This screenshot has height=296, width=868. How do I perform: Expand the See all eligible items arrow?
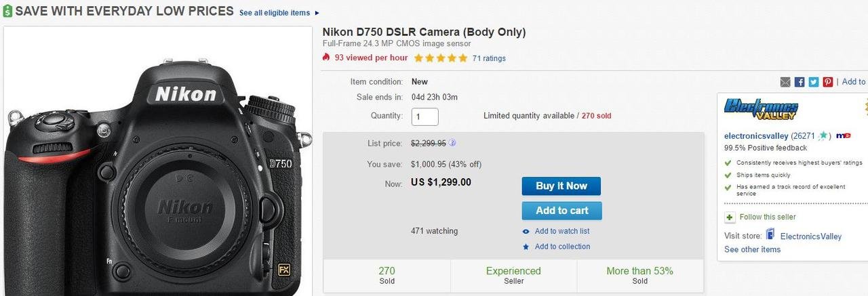[x=317, y=13]
